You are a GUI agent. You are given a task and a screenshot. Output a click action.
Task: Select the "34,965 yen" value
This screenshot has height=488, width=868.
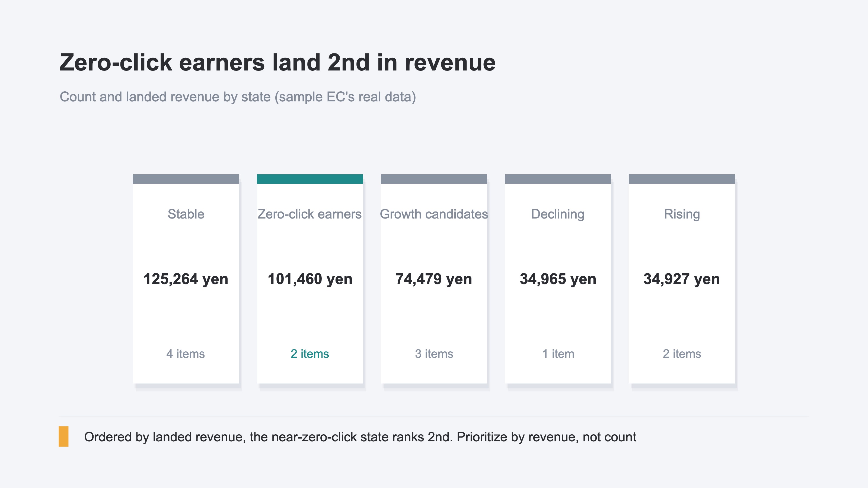pyautogui.click(x=558, y=279)
